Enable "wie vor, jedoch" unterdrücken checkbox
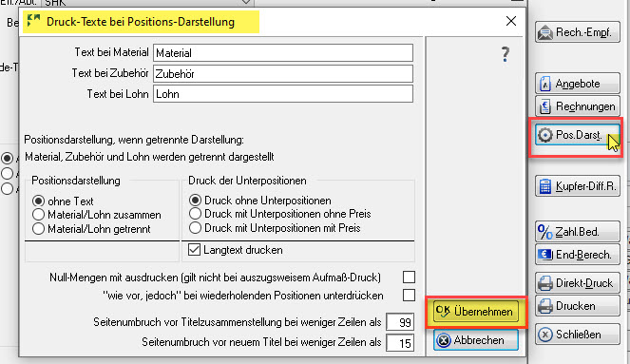Image resolution: width=630 pixels, height=364 pixels. coord(409,296)
